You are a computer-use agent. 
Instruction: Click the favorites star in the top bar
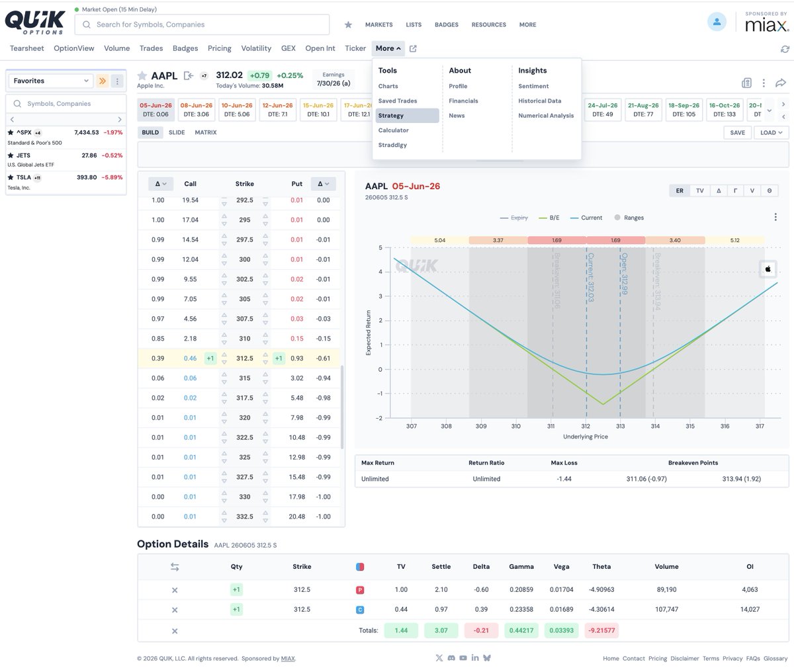348,24
